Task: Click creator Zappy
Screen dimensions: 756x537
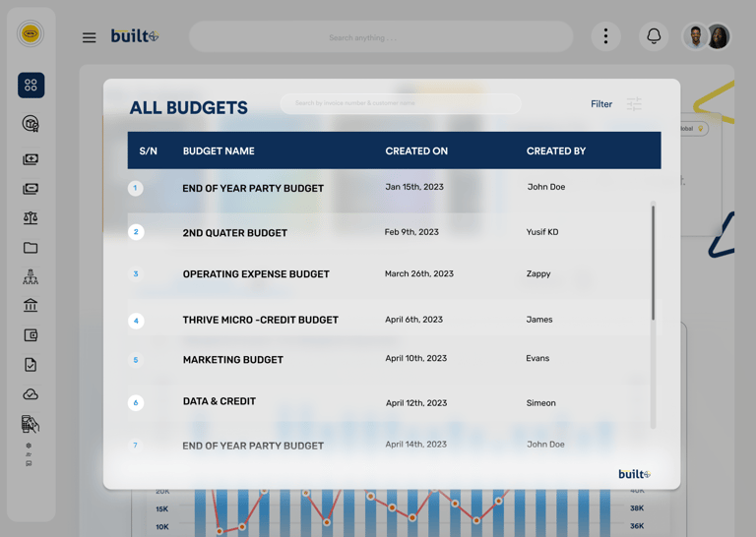Action: [x=538, y=273]
